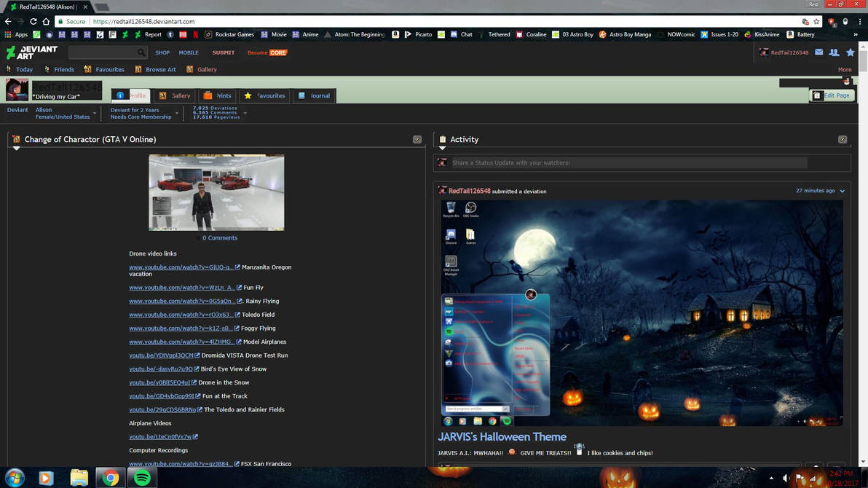This screenshot has width=868, height=488.
Task: Open the Profile tab
Action: 130,95
